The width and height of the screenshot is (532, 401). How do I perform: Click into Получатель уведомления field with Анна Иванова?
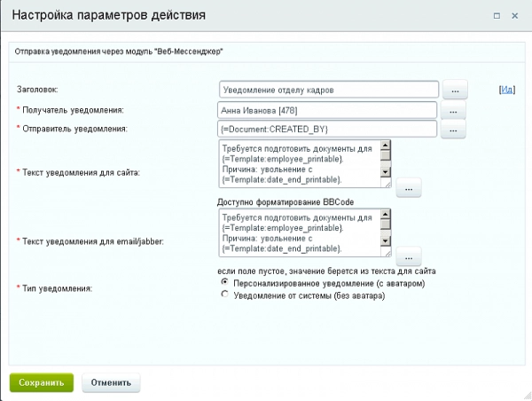tap(326, 110)
